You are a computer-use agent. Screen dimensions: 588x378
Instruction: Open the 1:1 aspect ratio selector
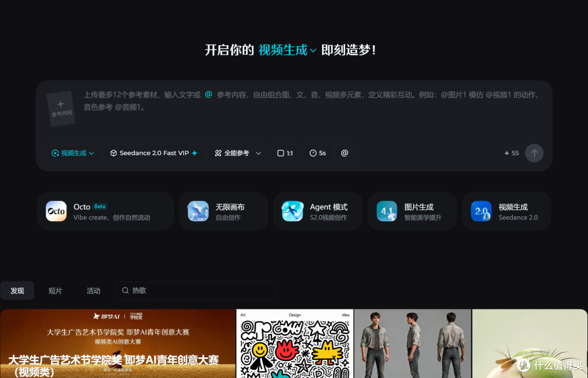[x=285, y=153]
